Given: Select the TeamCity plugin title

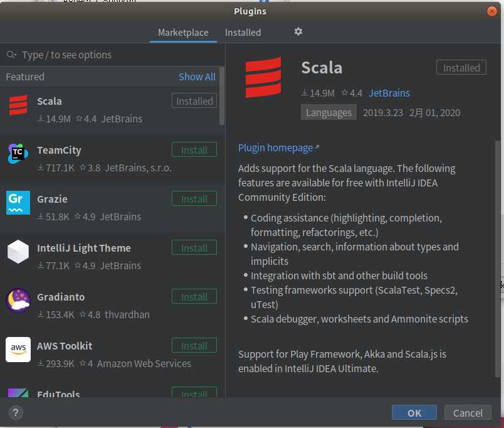Looking at the screenshot, I should coord(59,150).
